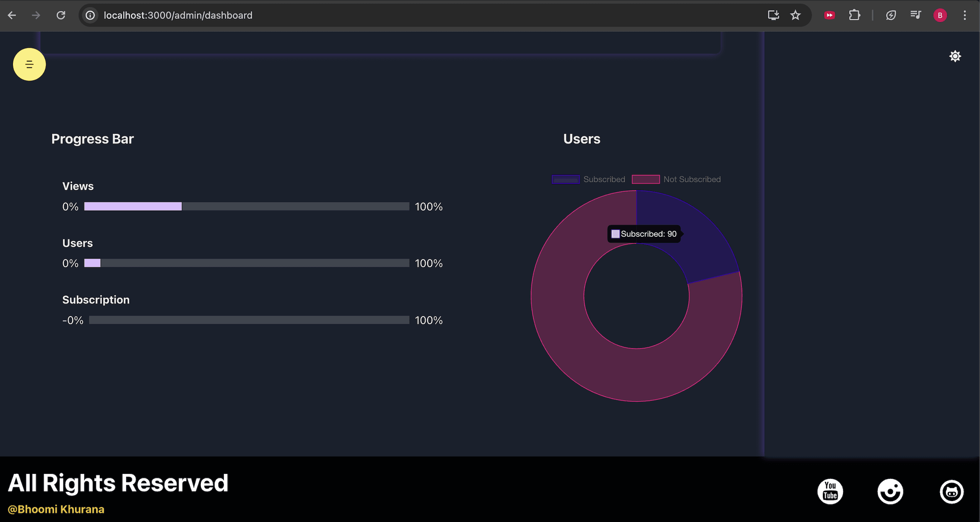Viewport: 980px width, 522px height.
Task: Open the YouTube link in footer
Action: pyautogui.click(x=830, y=491)
